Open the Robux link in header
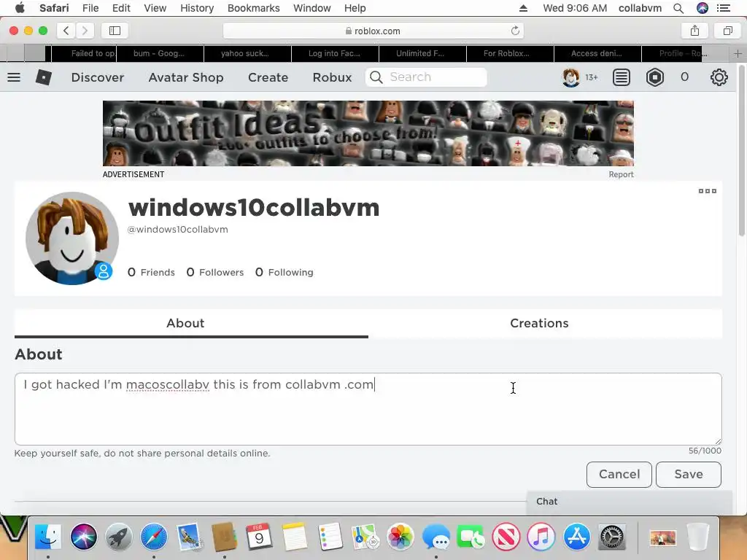747x560 pixels. point(332,77)
